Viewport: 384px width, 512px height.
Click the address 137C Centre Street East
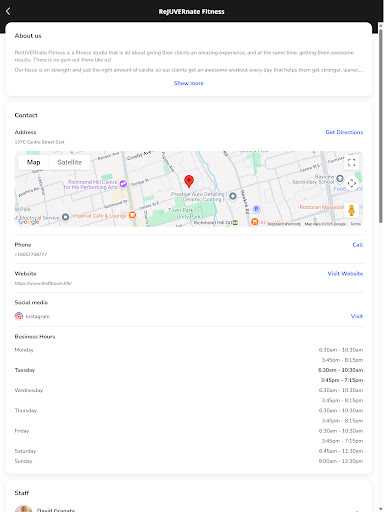point(39,142)
